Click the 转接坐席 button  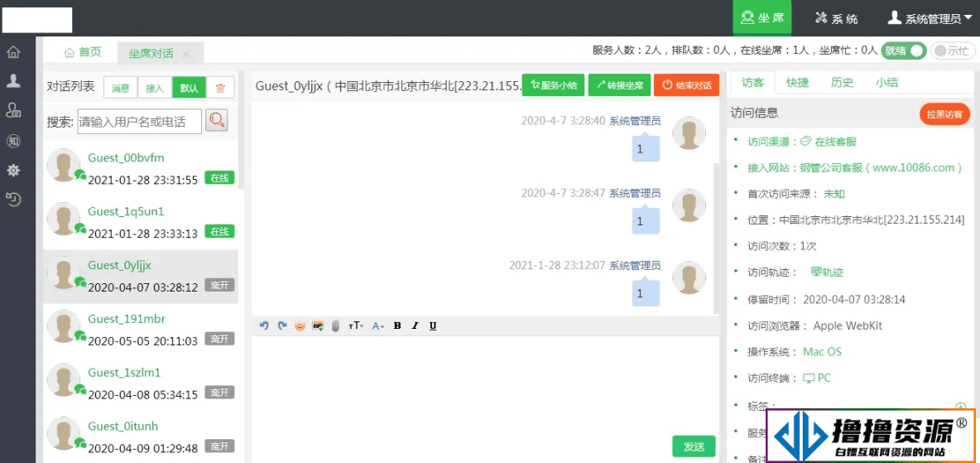(x=619, y=85)
